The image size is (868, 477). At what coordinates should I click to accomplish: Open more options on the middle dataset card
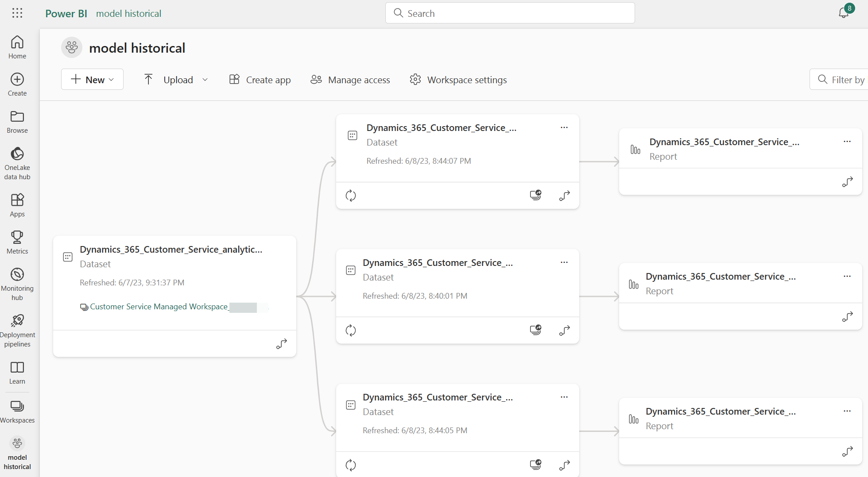(x=564, y=262)
